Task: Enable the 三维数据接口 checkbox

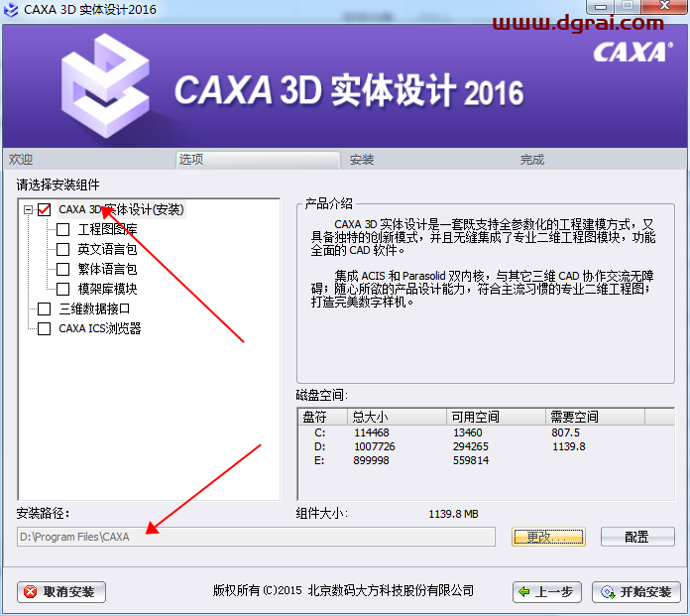Action: [x=44, y=308]
